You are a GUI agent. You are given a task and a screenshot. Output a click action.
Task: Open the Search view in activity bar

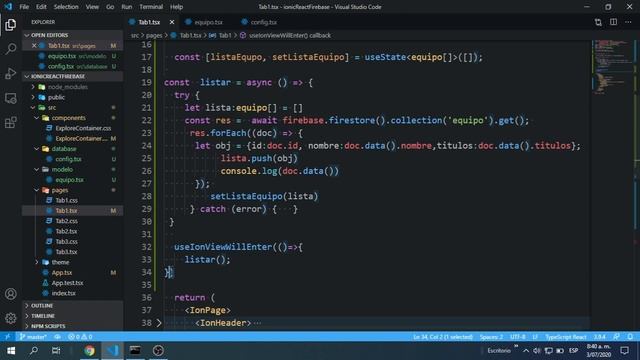[x=11, y=49]
